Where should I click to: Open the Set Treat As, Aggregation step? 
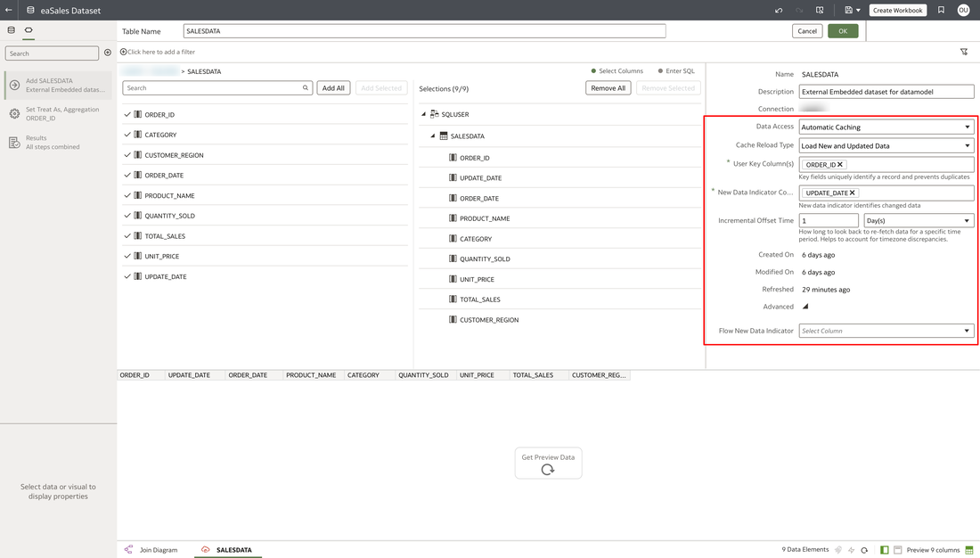pyautogui.click(x=58, y=114)
